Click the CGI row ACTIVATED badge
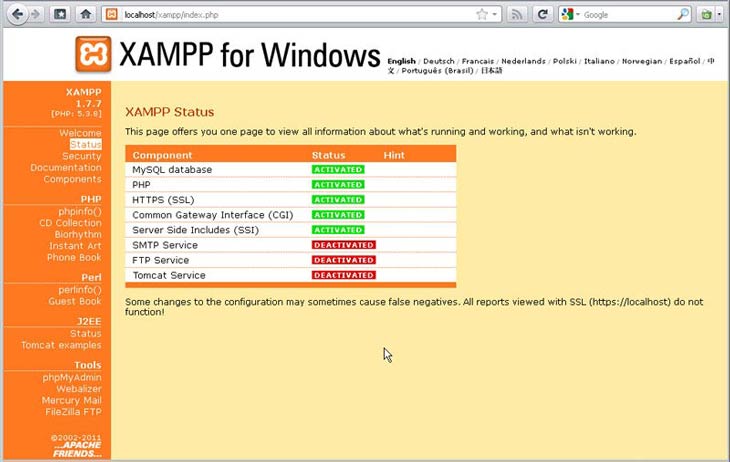The width and height of the screenshot is (730, 462). coord(338,215)
